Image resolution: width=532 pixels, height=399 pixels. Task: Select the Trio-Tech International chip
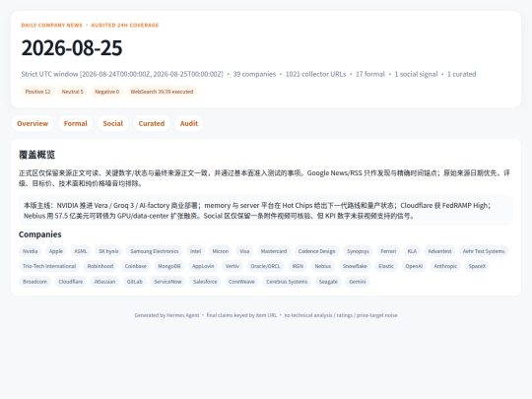coord(49,266)
